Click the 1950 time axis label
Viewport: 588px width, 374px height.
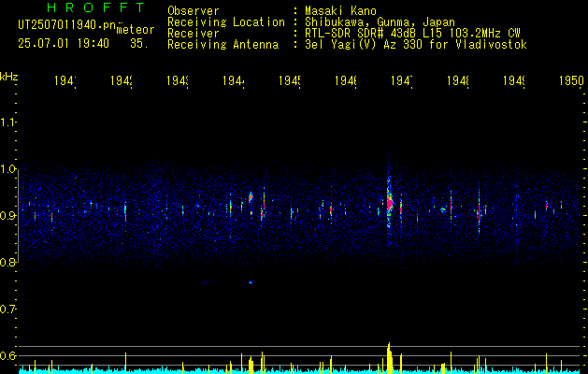coord(571,80)
